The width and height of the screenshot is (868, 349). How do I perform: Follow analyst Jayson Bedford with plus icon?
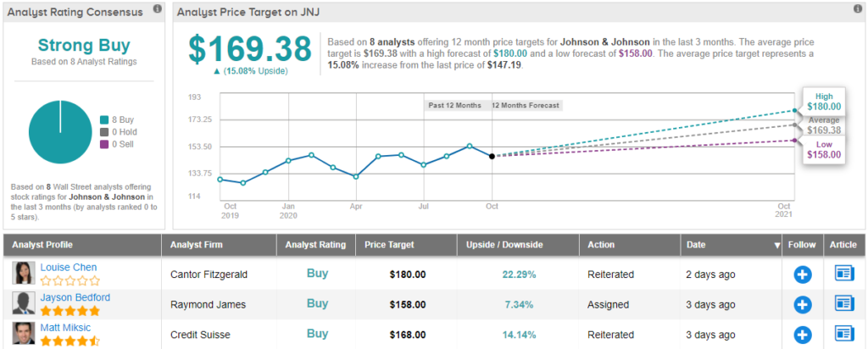[x=803, y=304]
